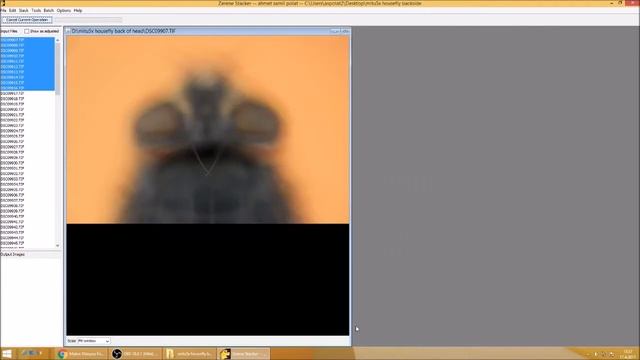This screenshot has width=640, height=360.
Task: Toggle the Show as adjusted checkbox
Action: pyautogui.click(x=27, y=31)
